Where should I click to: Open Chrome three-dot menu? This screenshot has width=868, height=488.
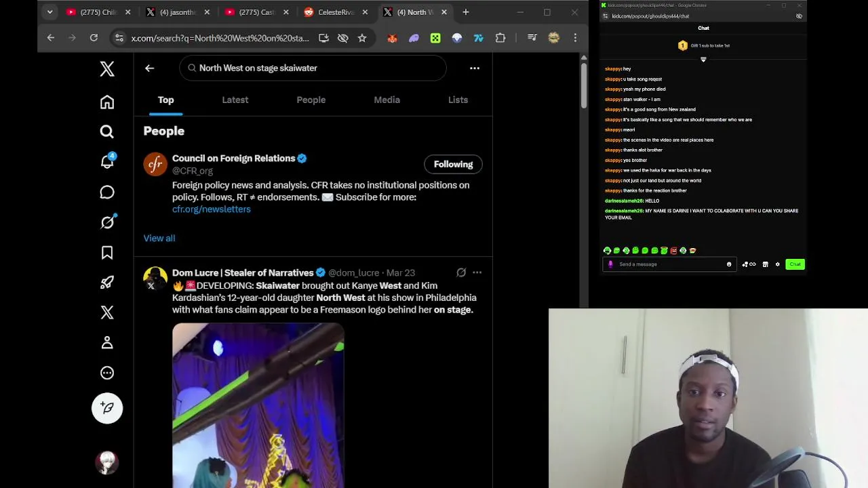[575, 39]
